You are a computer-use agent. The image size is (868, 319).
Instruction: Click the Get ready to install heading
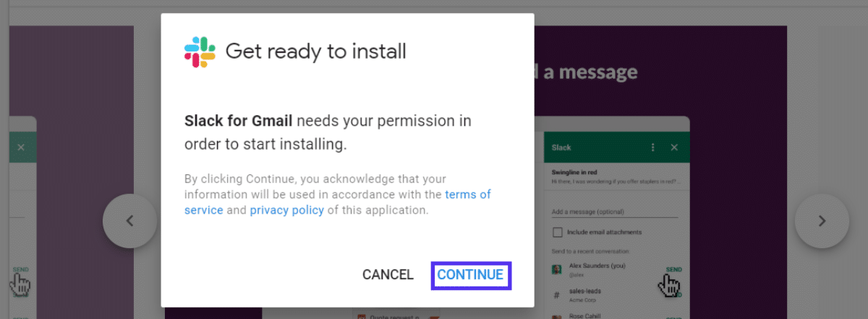pos(315,51)
